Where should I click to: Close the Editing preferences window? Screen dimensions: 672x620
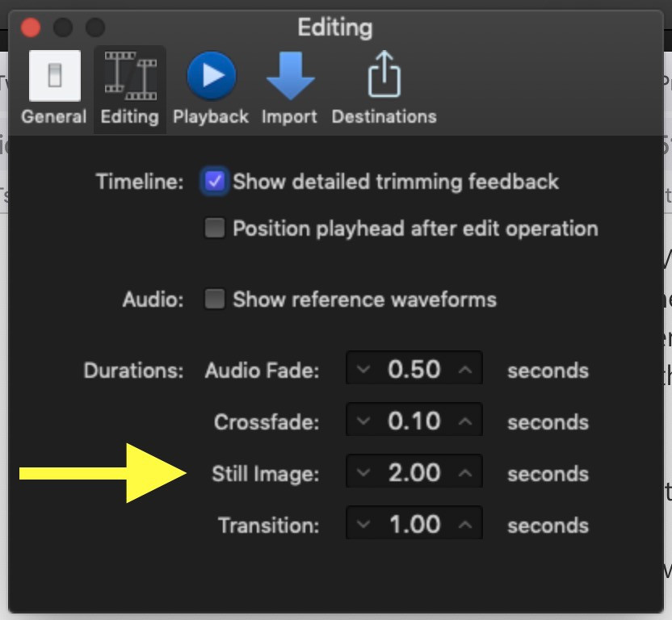coord(31,28)
